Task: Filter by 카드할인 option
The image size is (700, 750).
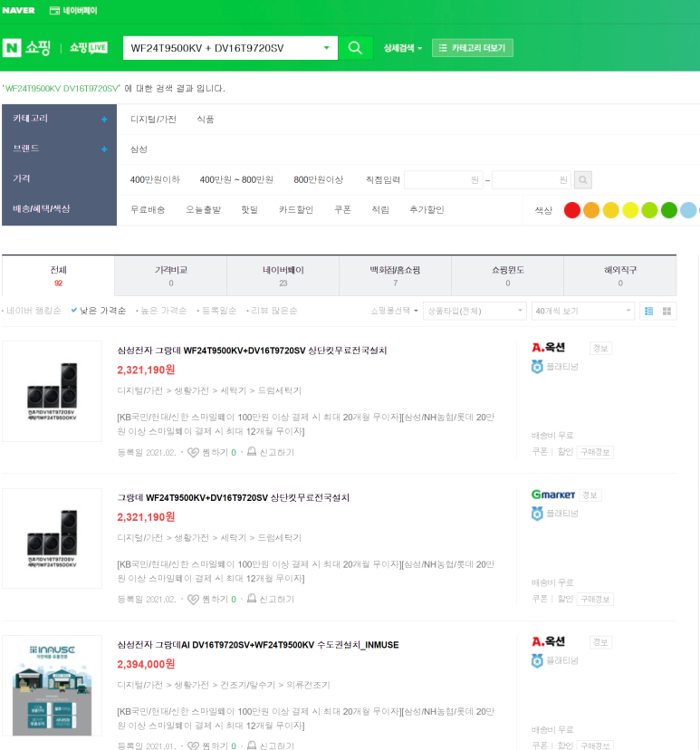Action: coord(296,210)
